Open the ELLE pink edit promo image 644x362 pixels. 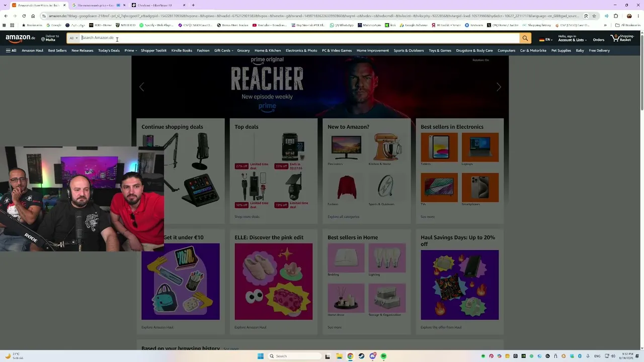pyautogui.click(x=273, y=282)
